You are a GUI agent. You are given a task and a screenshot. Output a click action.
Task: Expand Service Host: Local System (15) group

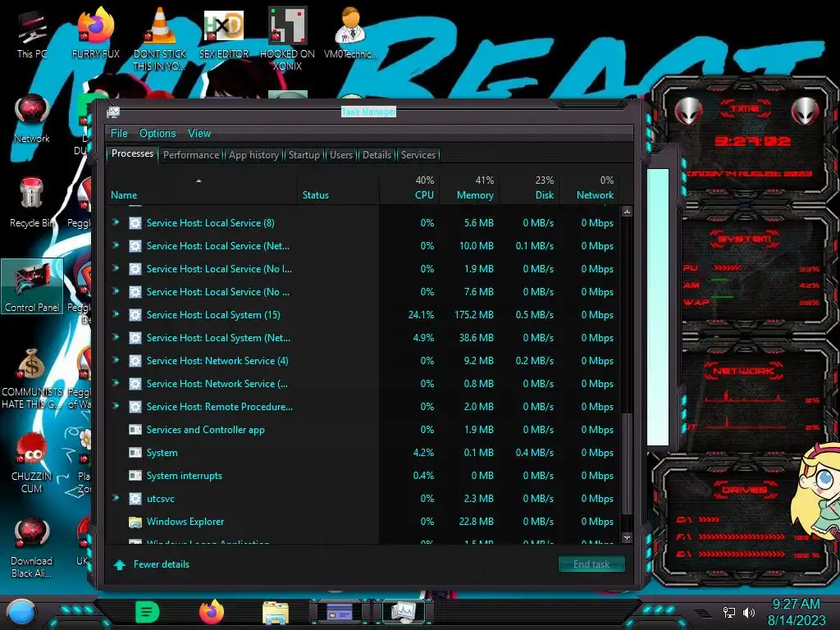click(x=116, y=314)
